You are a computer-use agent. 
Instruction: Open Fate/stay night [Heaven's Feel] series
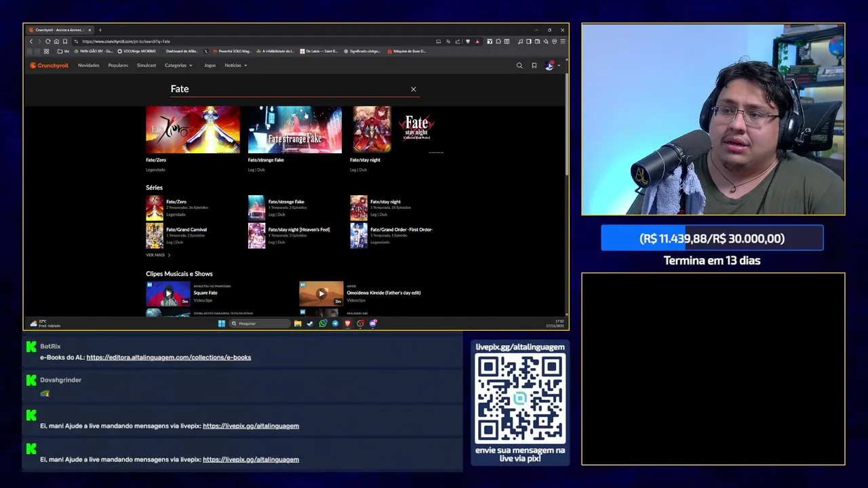coord(290,235)
